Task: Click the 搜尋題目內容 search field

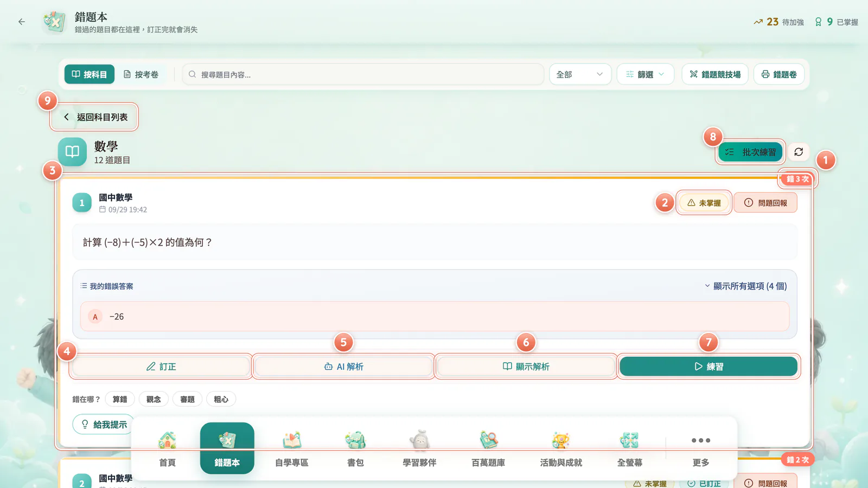Action: [363, 74]
